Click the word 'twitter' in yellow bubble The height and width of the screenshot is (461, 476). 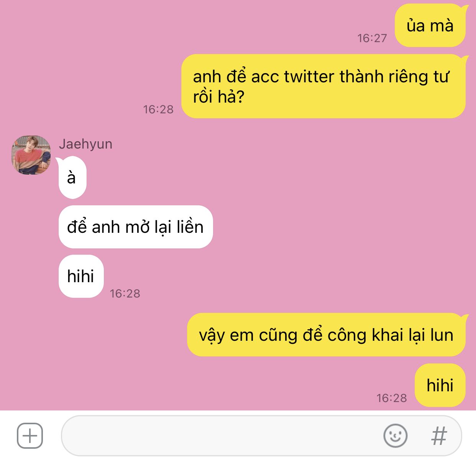[x=309, y=77]
